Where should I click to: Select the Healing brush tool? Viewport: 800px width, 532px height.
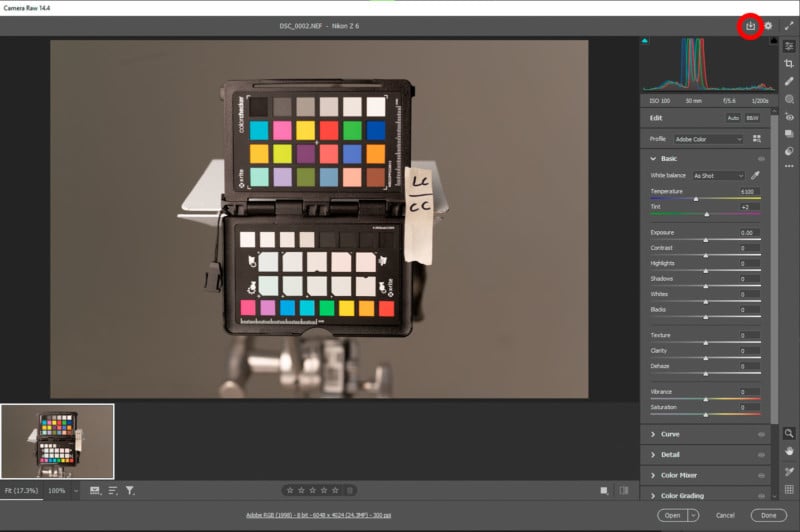789,81
